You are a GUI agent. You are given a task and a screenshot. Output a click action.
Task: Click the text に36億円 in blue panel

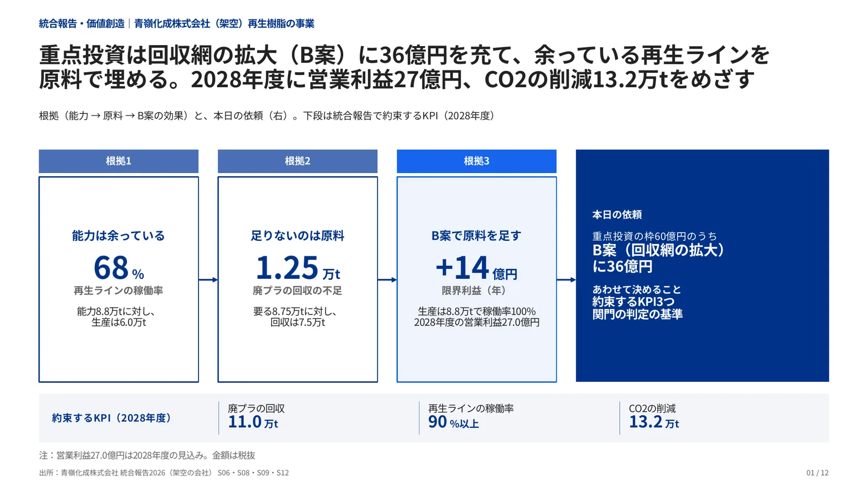[x=622, y=266]
